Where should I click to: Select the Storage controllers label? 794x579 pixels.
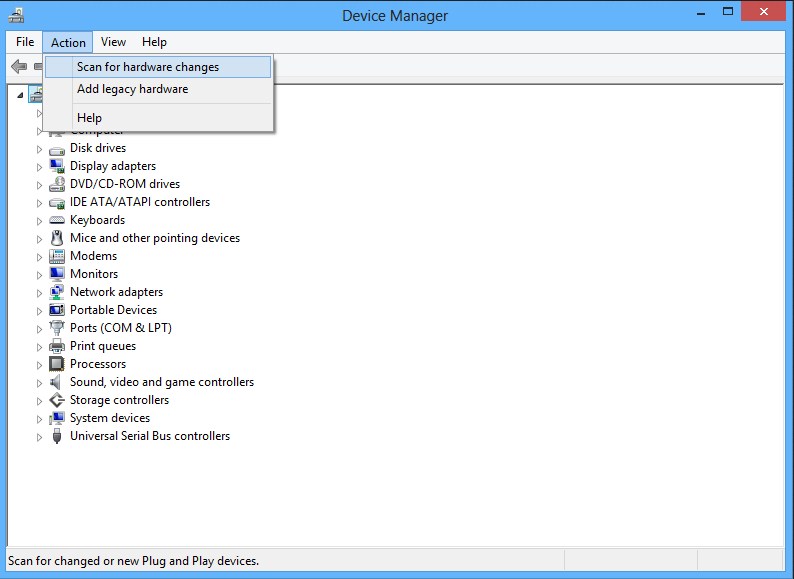click(x=120, y=400)
